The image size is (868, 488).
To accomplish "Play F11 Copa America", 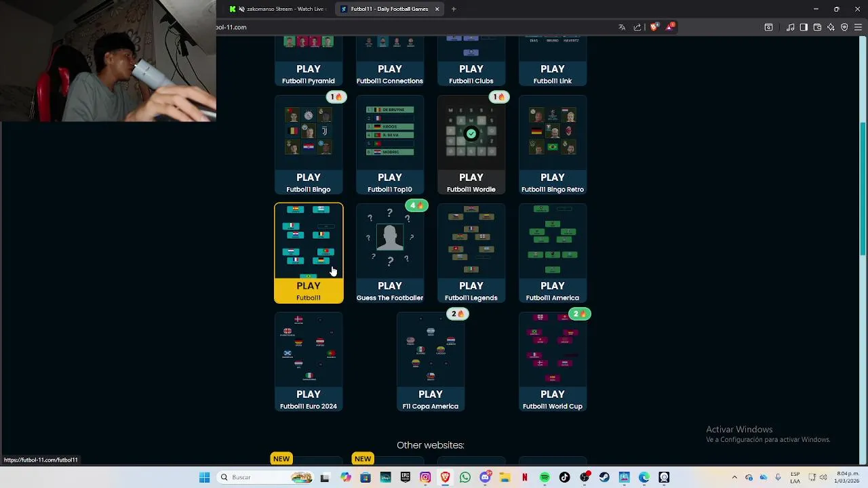I will tap(431, 362).
